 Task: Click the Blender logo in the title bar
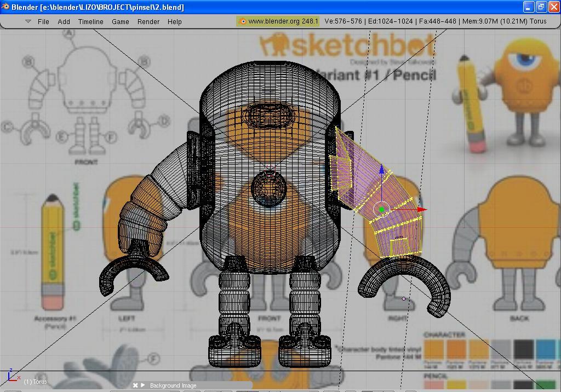click(5, 7)
